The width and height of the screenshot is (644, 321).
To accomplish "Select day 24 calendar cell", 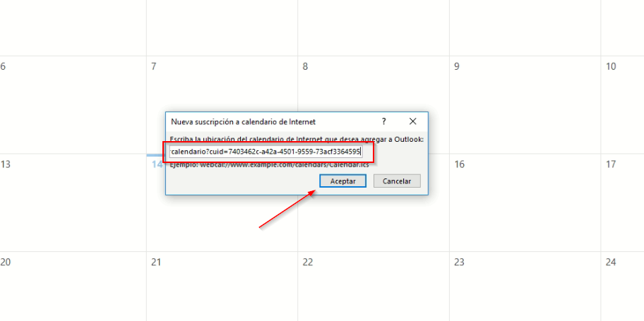I will pyautogui.click(x=622, y=286).
